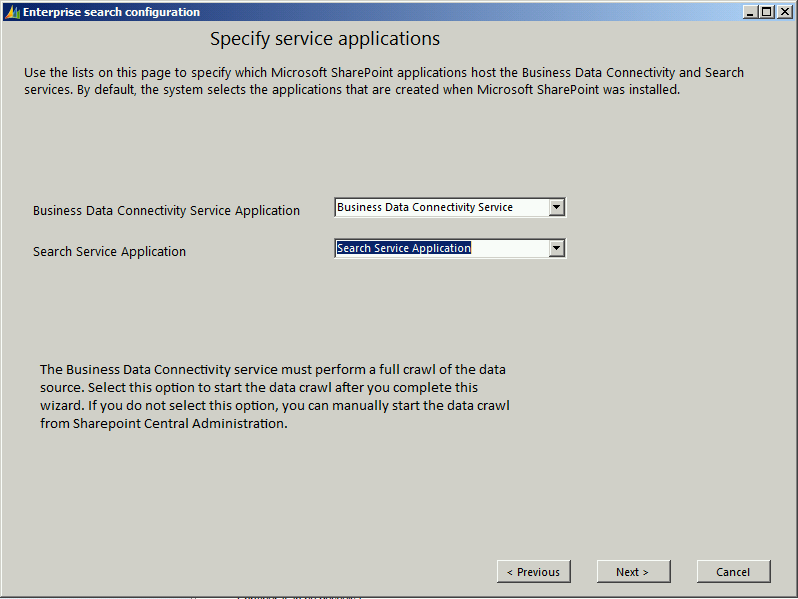
Task: Select the highlighted Search Service Application combo field
Action: tap(450, 248)
